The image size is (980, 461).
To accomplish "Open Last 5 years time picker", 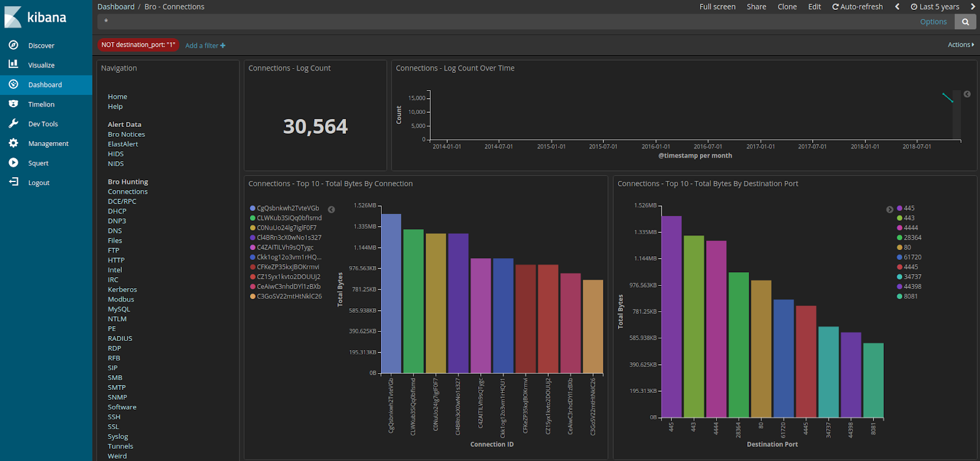I will coord(935,7).
